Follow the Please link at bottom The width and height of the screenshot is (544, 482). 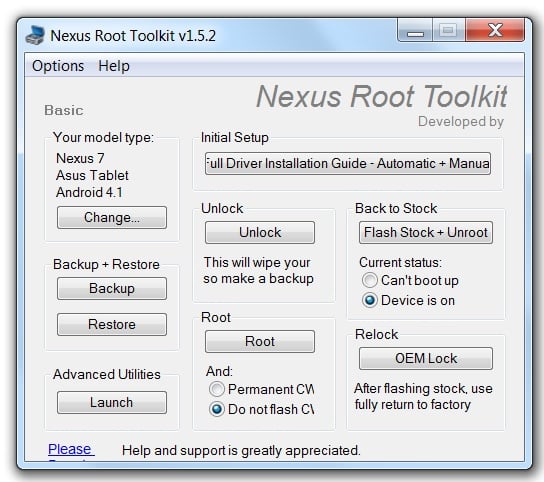pyautogui.click(x=71, y=449)
